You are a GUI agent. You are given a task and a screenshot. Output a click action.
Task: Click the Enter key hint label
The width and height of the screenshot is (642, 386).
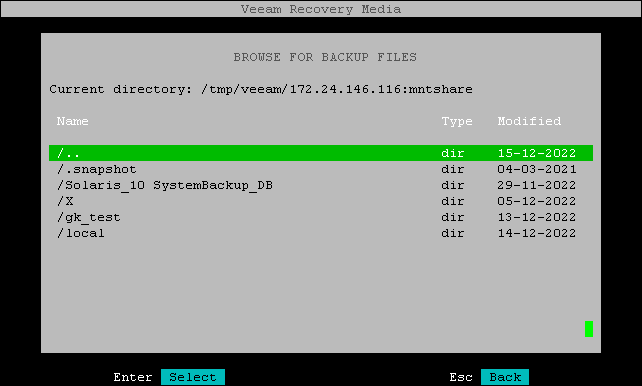pyautogui.click(x=133, y=377)
